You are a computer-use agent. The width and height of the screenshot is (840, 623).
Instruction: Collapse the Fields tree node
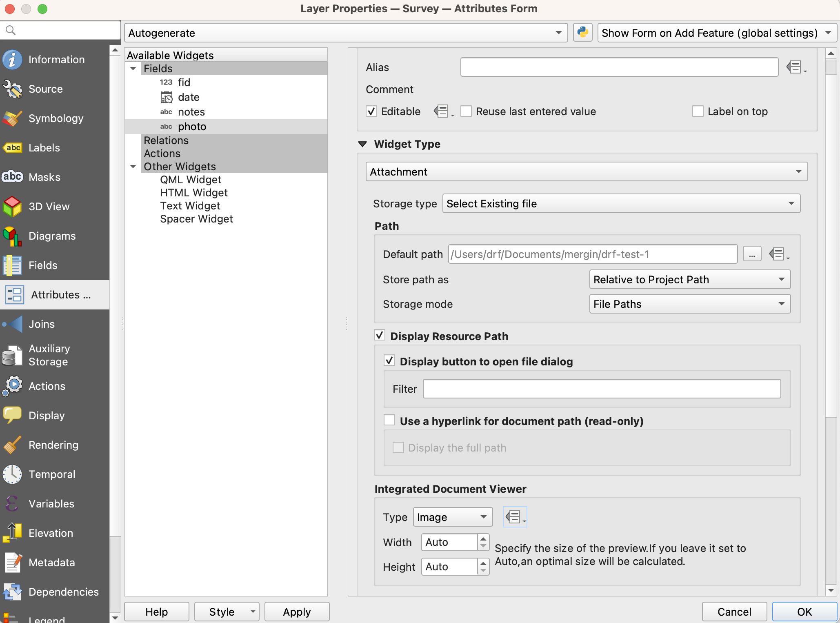[x=133, y=69]
